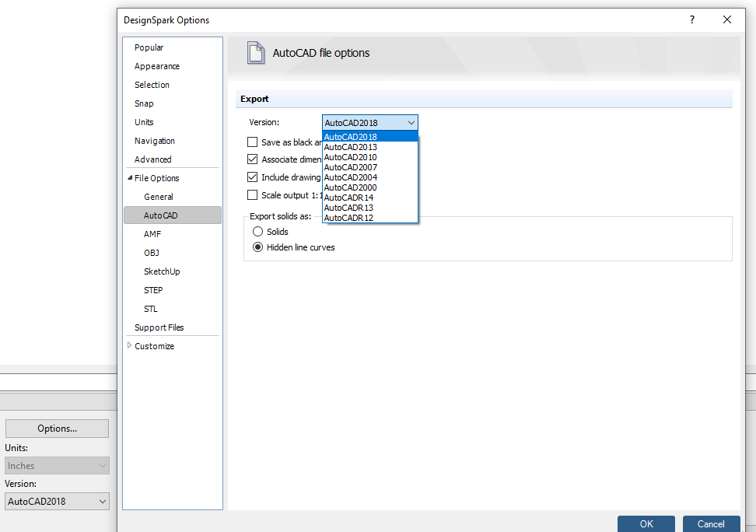The height and width of the screenshot is (532, 756).
Task: Click the Options... button in the background window
Action: pos(57,429)
